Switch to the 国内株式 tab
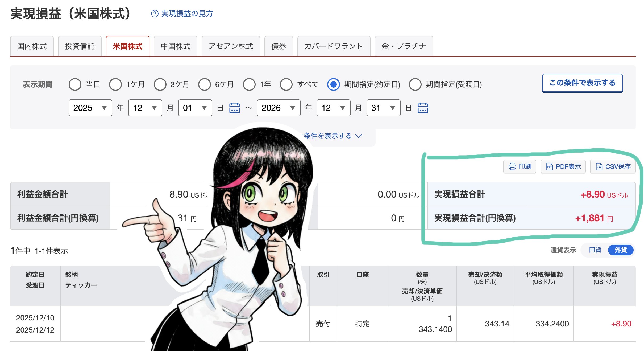Image resolution: width=644 pixels, height=351 pixels. 32,46
